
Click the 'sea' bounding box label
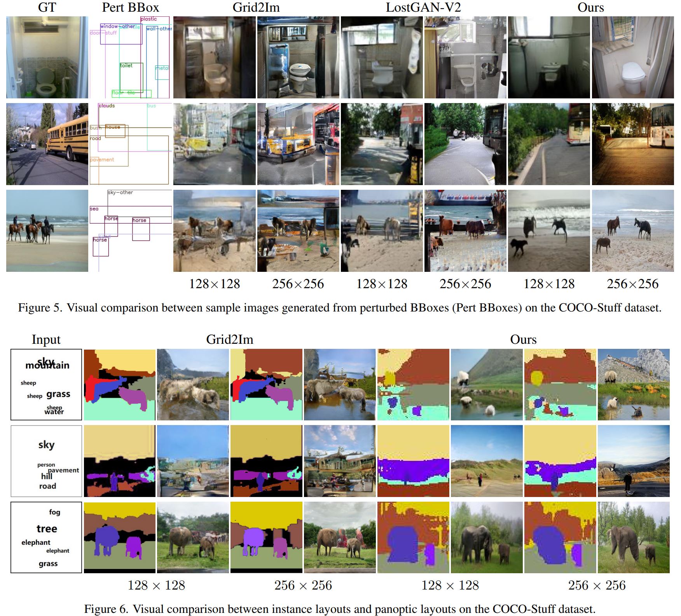click(x=94, y=209)
